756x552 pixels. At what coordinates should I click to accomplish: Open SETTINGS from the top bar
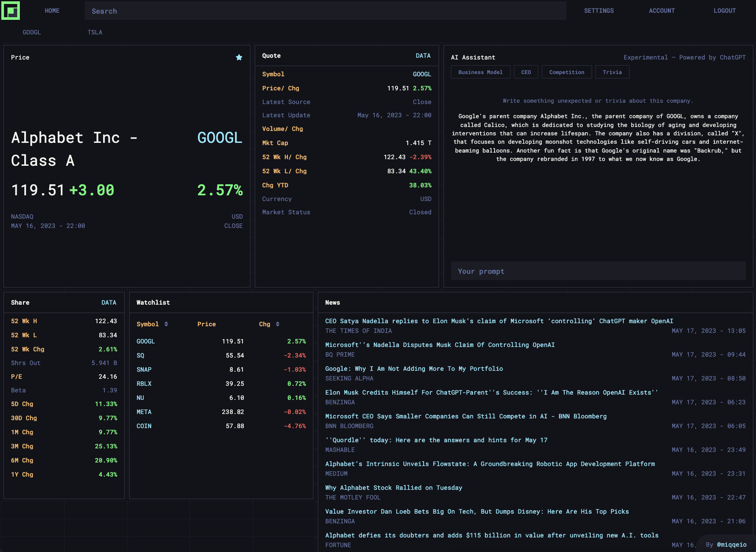tap(599, 10)
